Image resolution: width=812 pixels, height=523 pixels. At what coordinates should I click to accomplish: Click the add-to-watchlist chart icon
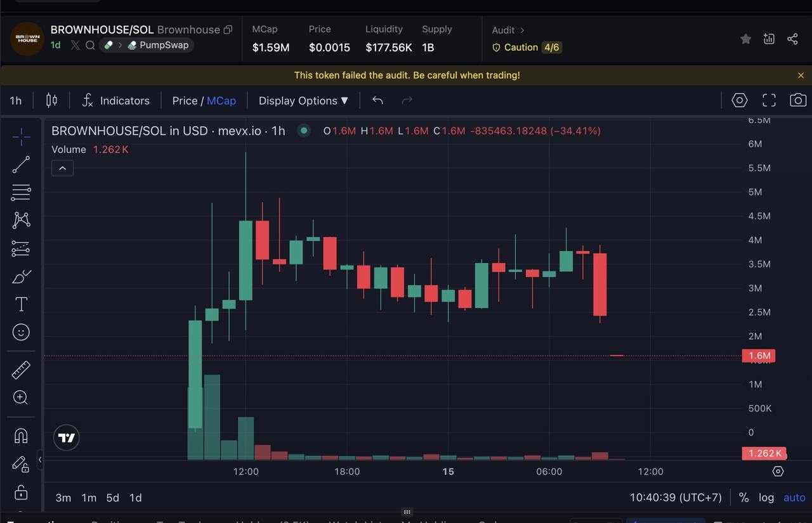[x=769, y=39]
